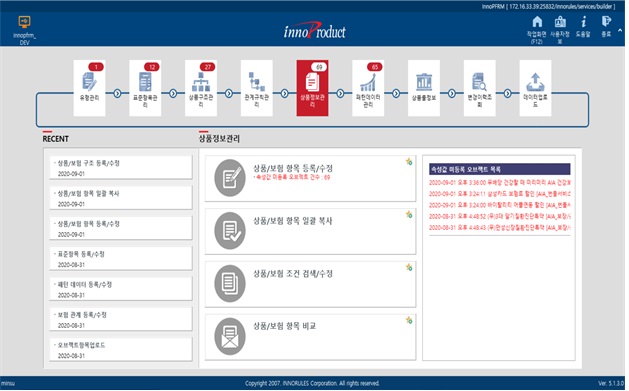
Task: Click the Ver. 5.1.3.0 status text
Action: (611, 383)
